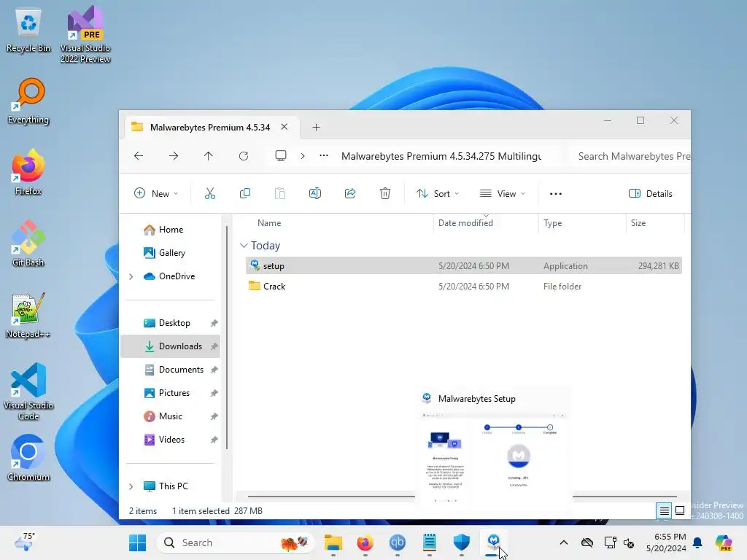The height and width of the screenshot is (560, 747).
Task: Open Documents in navigation pane
Action: click(x=170, y=370)
